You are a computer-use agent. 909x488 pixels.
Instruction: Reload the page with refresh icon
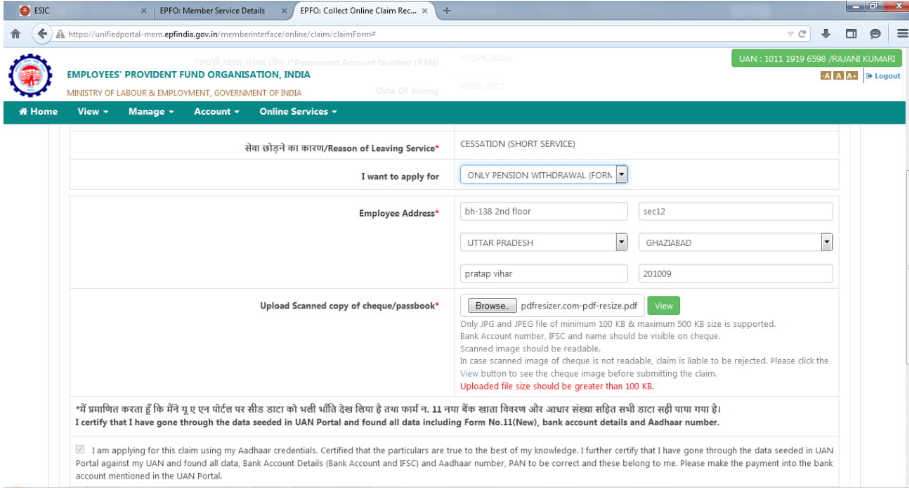pyautogui.click(x=805, y=33)
